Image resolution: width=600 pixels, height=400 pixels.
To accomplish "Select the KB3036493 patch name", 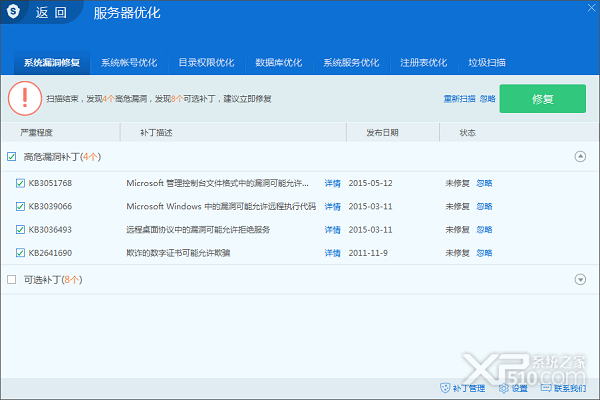I will [50, 230].
